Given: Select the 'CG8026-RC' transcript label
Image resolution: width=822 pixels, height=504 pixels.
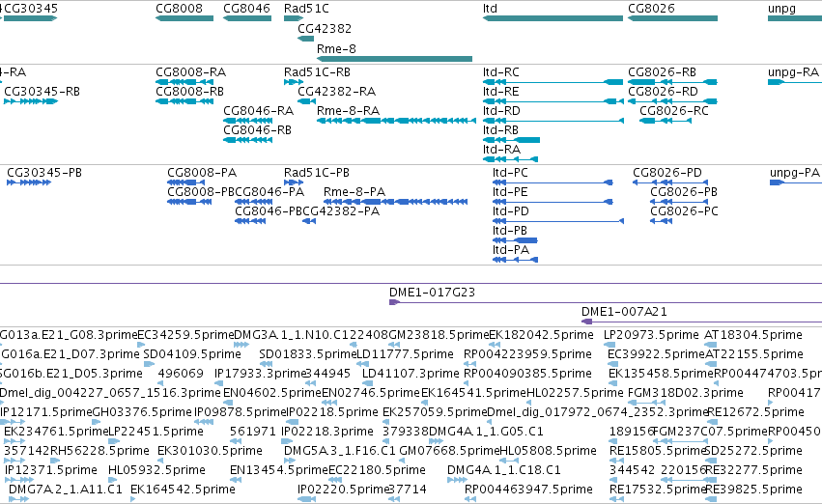Looking at the screenshot, I should pyautogui.click(x=674, y=111).
